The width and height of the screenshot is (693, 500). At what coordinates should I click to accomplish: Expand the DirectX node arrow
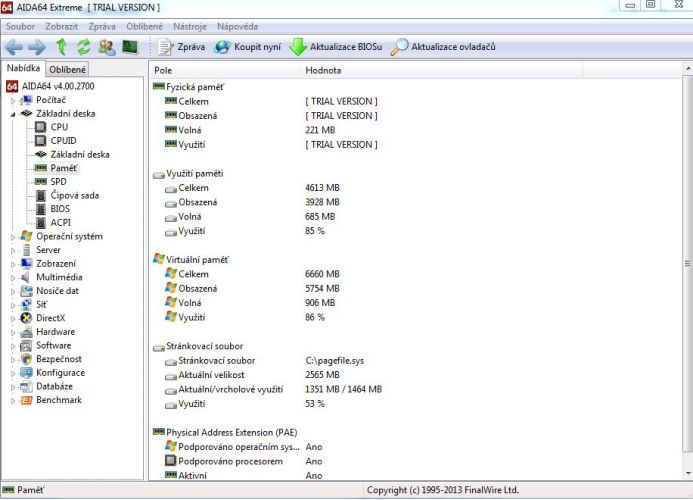tap(13, 319)
